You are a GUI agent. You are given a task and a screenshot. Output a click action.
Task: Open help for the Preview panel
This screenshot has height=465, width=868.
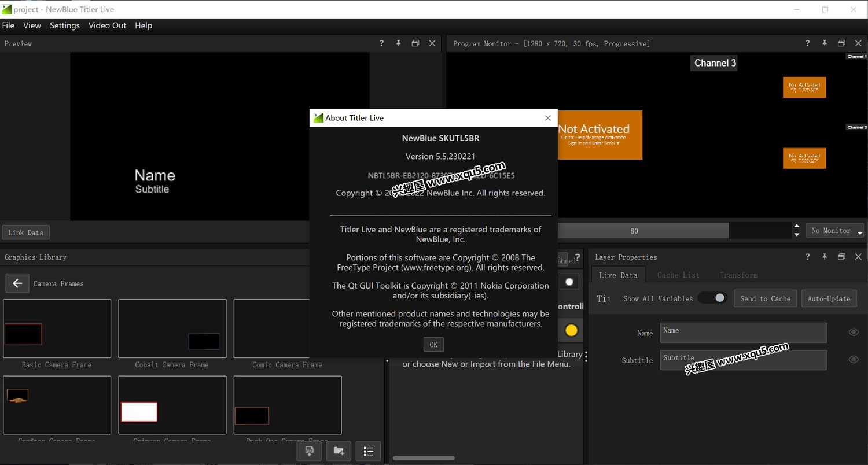point(381,43)
